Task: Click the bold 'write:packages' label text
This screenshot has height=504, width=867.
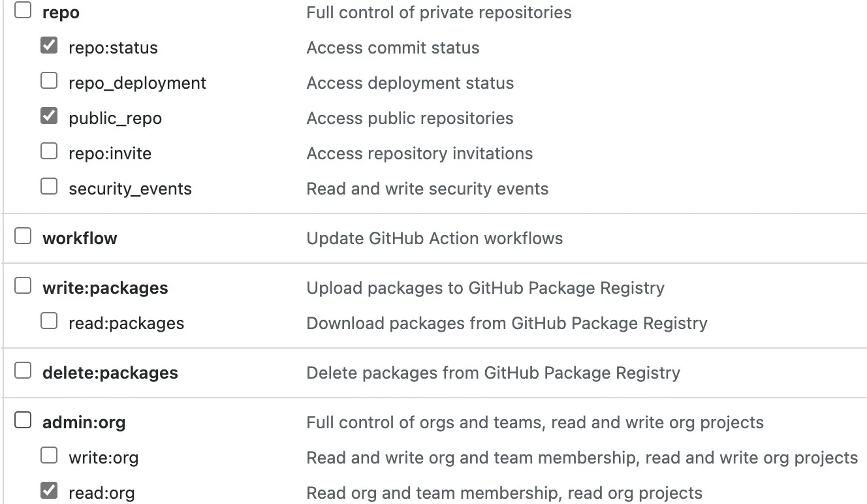Action: (x=105, y=288)
